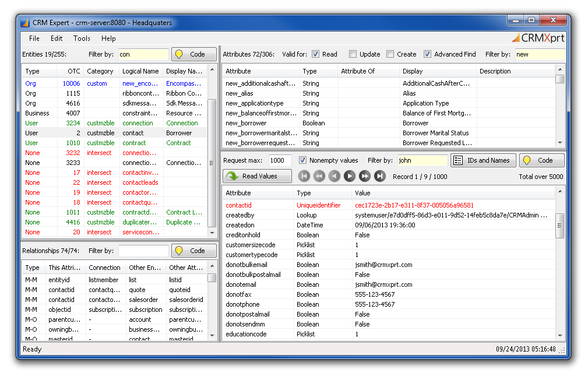Click the Relationships list scrollbar down arrow

click(x=212, y=335)
